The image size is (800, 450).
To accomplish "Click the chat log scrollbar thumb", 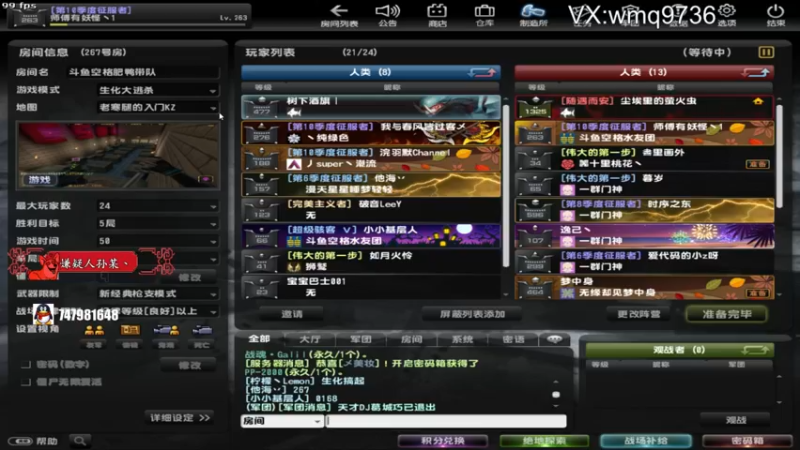I will pyautogui.click(x=556, y=394).
